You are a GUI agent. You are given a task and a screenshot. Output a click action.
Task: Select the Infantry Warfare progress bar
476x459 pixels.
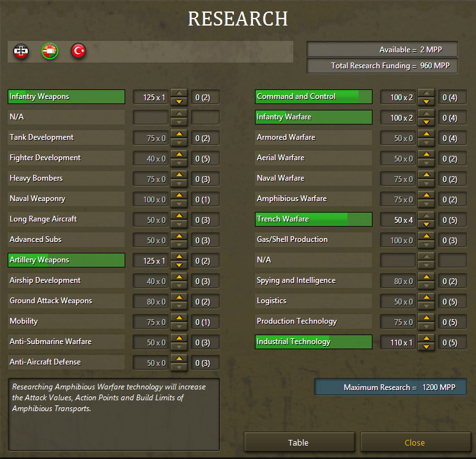tap(314, 117)
